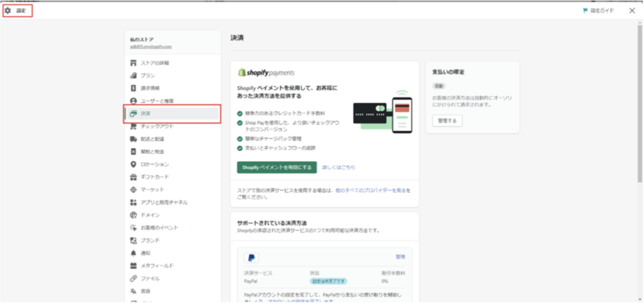
Task: Click the PayPal logo in payment methods
Action: (252, 258)
